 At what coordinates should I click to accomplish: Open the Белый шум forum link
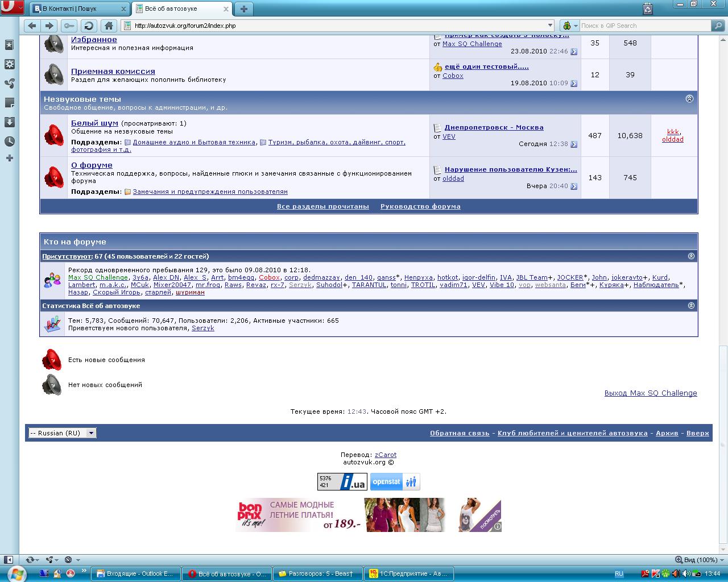coord(94,123)
